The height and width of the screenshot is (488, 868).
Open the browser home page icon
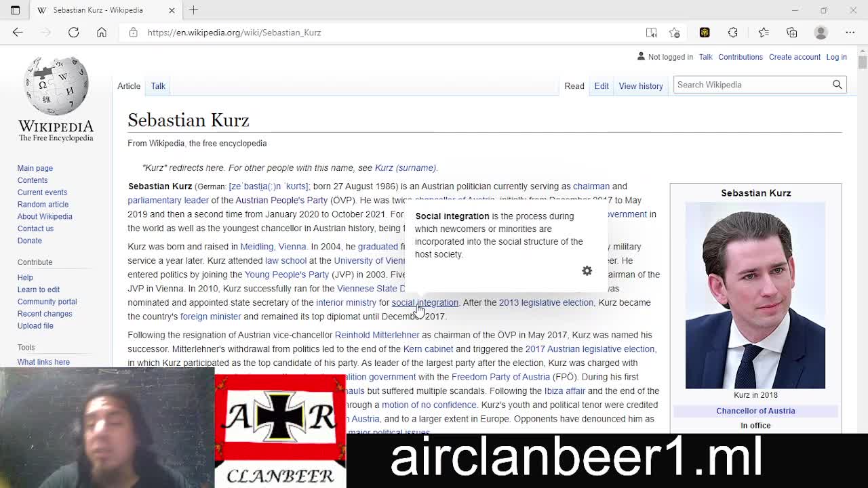102,33
